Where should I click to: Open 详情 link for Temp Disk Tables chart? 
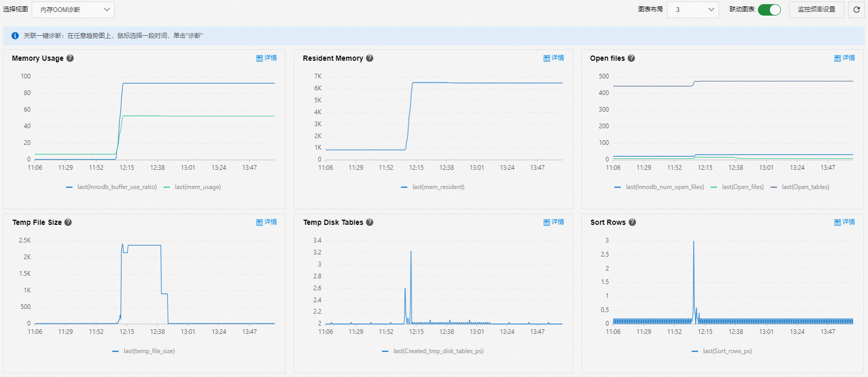coord(554,222)
